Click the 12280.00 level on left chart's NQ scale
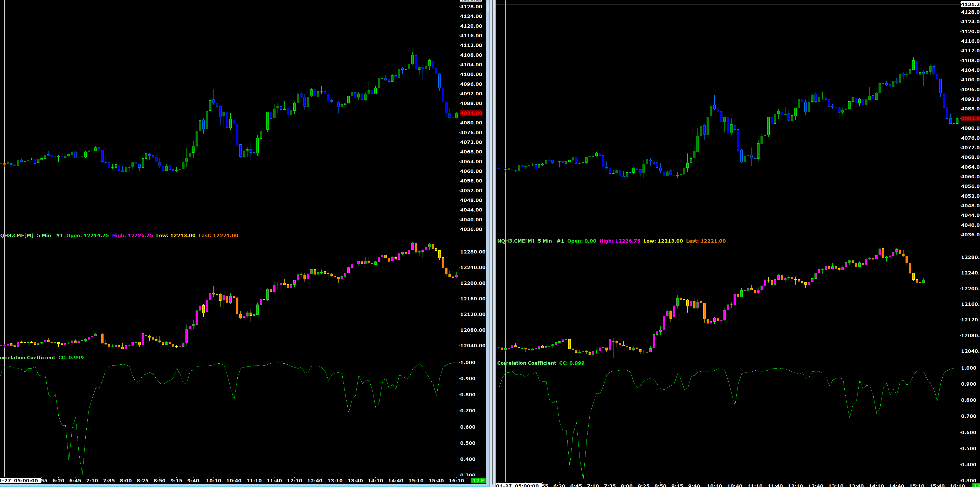This screenshot has width=980, height=487. [473, 252]
